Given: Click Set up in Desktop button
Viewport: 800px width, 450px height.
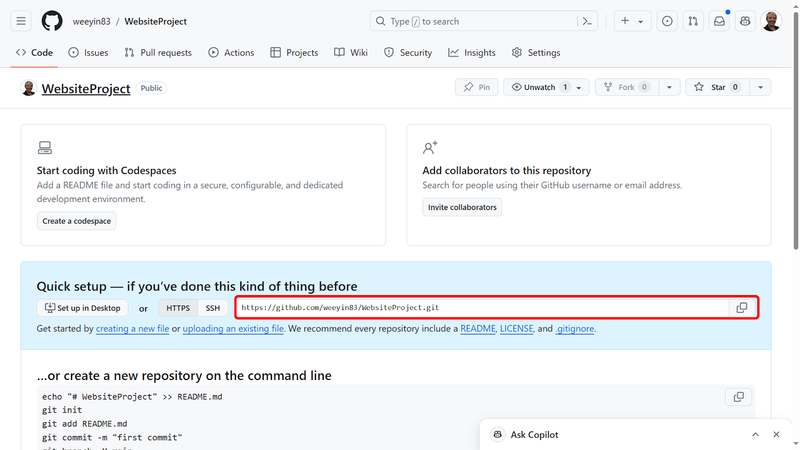Looking at the screenshot, I should point(83,308).
